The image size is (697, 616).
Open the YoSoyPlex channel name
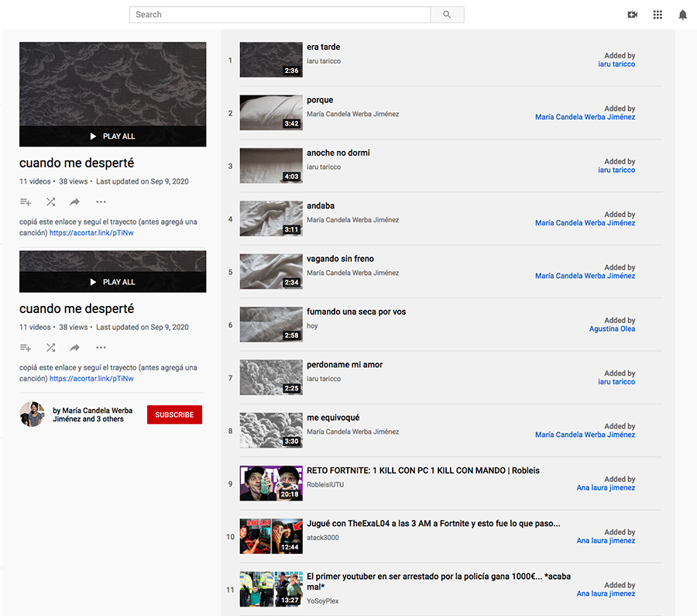pyautogui.click(x=322, y=601)
